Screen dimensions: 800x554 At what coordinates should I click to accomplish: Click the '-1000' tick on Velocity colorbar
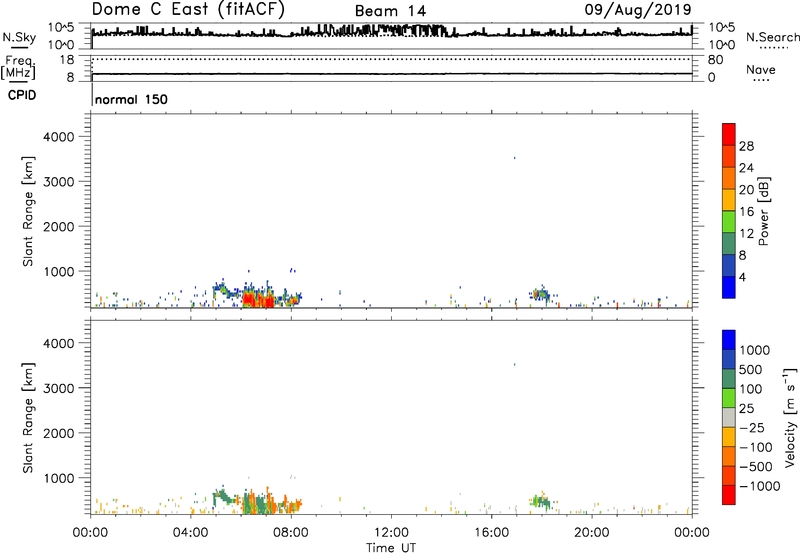(760, 486)
